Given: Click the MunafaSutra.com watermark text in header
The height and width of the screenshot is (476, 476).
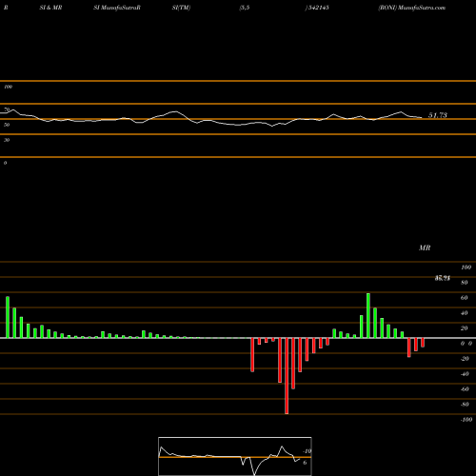Looking at the screenshot, I should pos(422,8).
